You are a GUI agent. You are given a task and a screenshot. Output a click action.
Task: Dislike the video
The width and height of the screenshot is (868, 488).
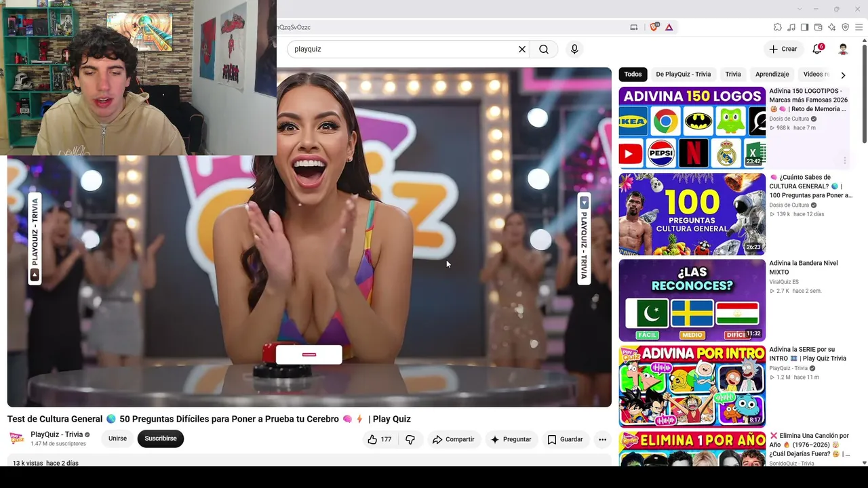point(410,439)
